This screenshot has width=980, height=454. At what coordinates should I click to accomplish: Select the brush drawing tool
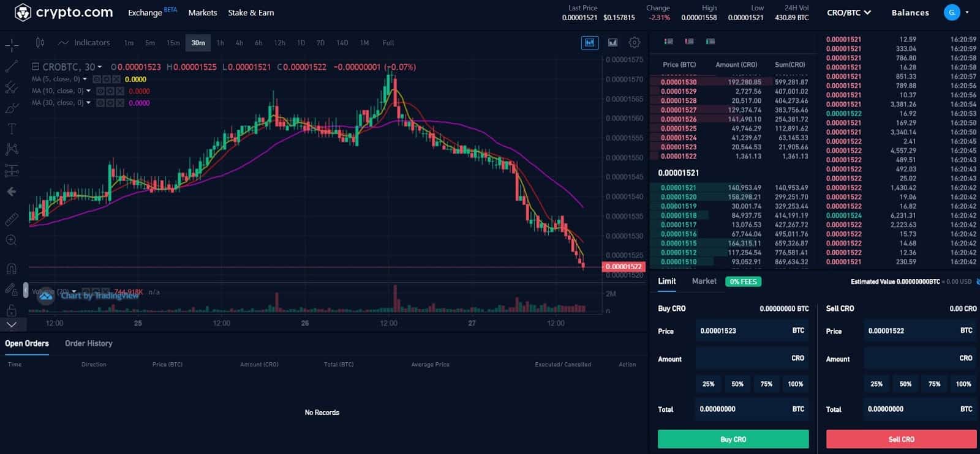tap(12, 108)
